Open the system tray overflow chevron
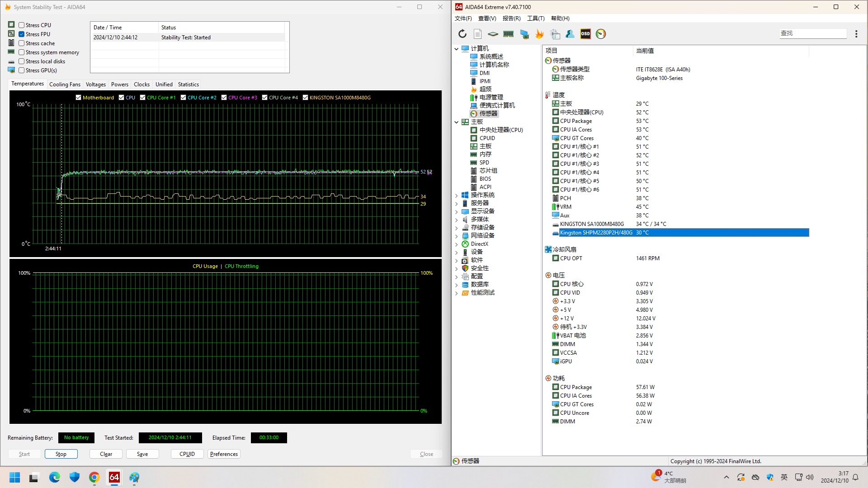This screenshot has width=868, height=488. (726, 477)
